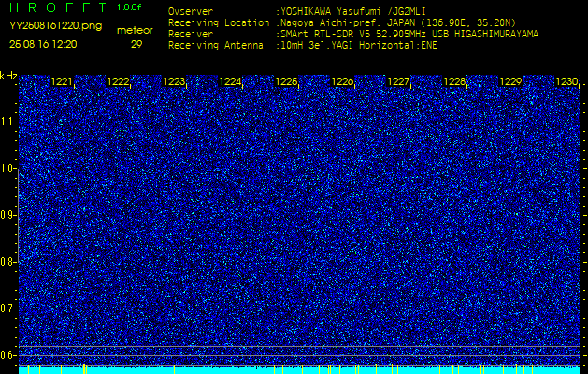
Task: Click the Receiver field label
Action: pyautogui.click(x=191, y=35)
